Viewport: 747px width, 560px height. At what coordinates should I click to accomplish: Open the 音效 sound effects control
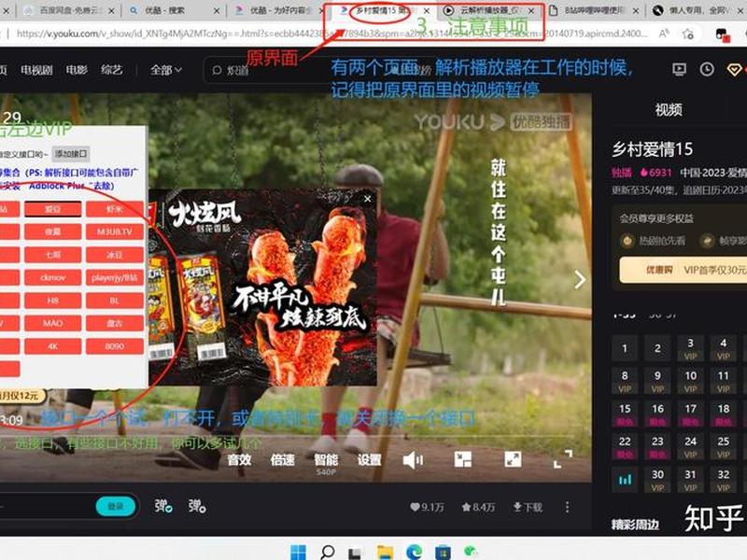tap(239, 460)
